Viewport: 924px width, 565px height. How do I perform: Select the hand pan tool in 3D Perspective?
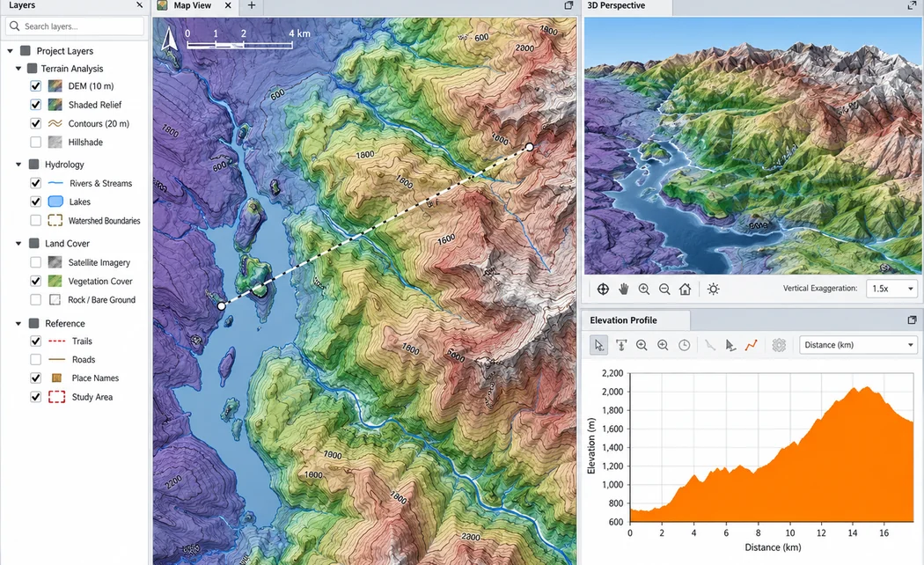623,290
